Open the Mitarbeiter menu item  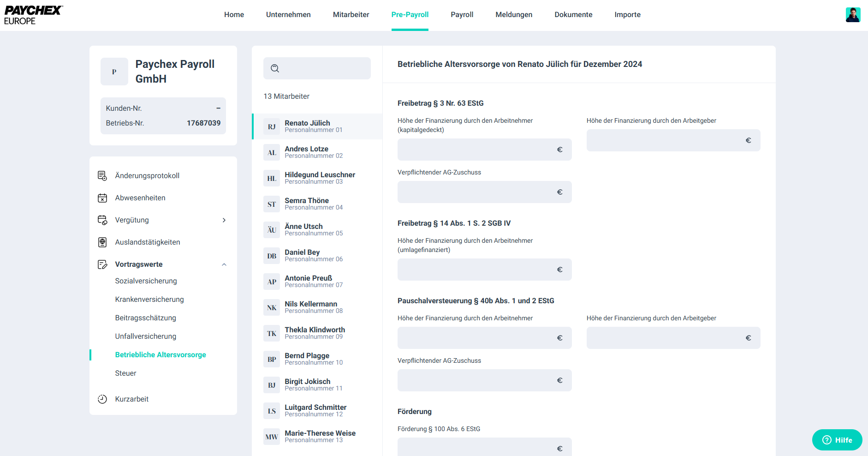coord(351,15)
